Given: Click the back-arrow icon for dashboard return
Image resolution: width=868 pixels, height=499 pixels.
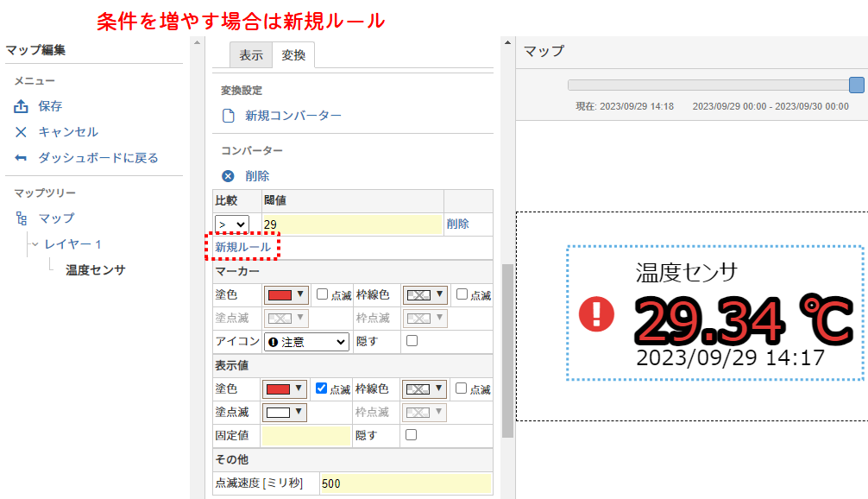Looking at the screenshot, I should pyautogui.click(x=21, y=158).
